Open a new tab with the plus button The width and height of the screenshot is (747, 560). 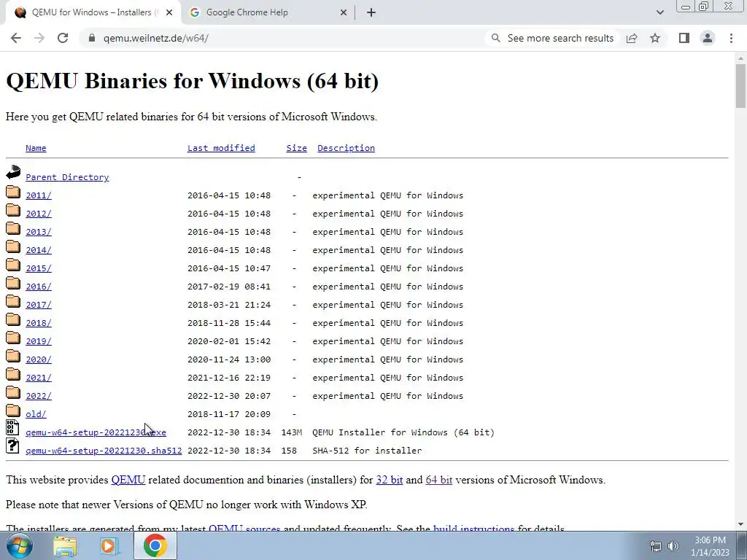coord(371,12)
